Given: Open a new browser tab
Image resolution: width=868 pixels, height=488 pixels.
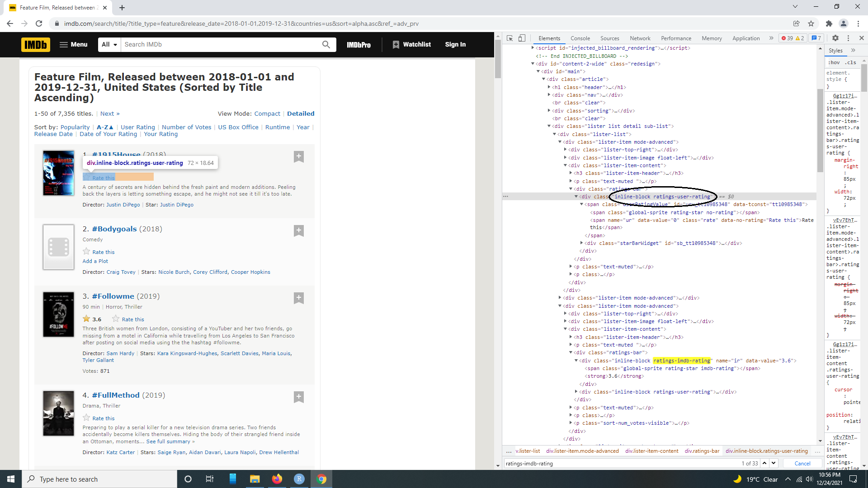Looking at the screenshot, I should coord(122,8).
